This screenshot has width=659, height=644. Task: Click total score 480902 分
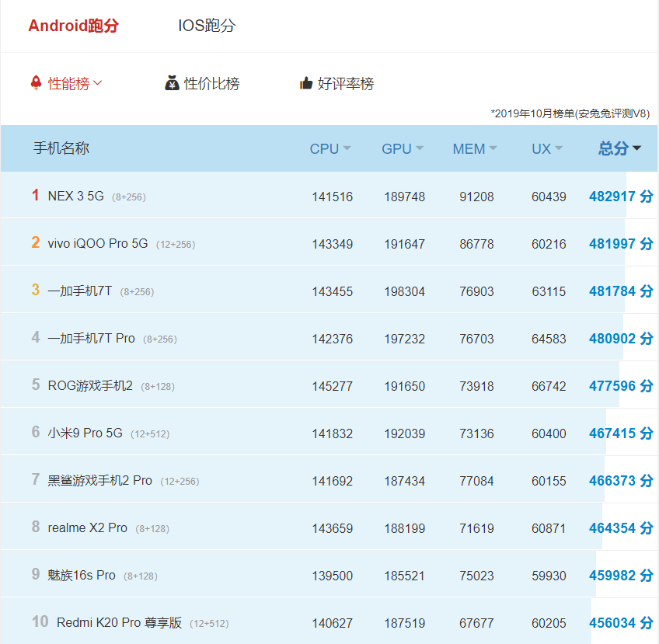coord(621,339)
